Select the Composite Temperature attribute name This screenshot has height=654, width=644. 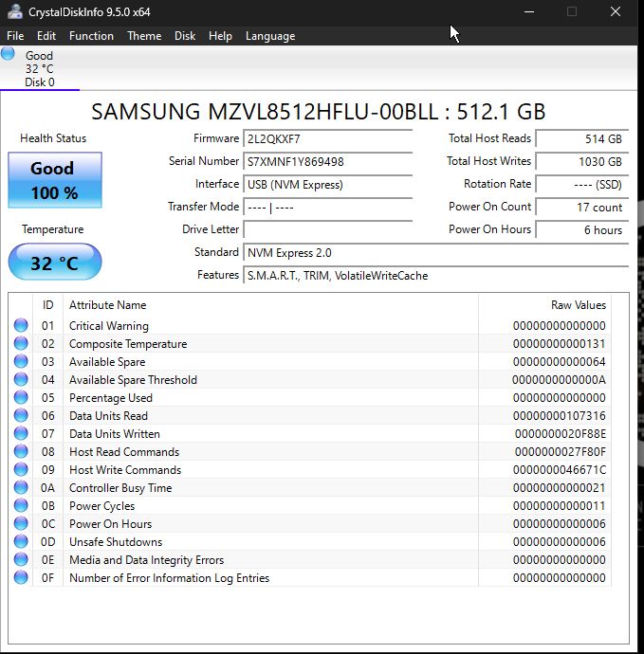(128, 344)
